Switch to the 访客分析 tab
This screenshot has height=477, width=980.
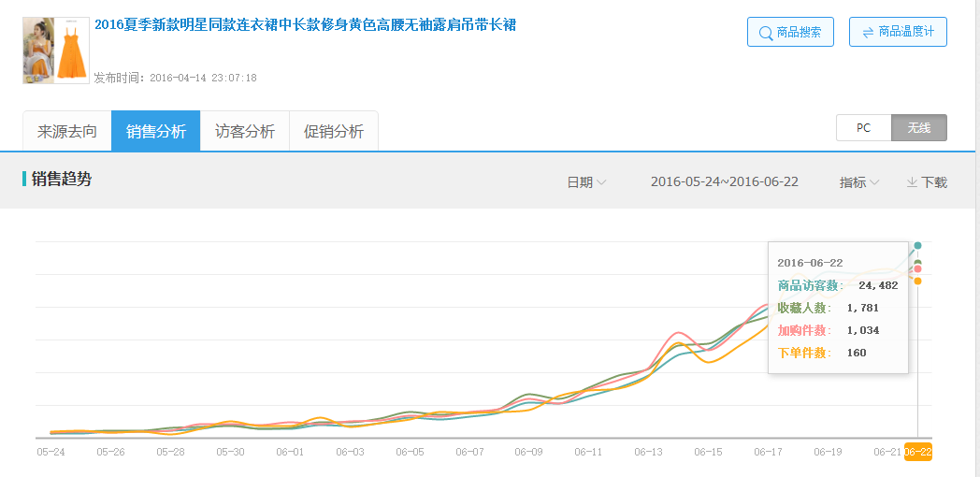point(244,131)
